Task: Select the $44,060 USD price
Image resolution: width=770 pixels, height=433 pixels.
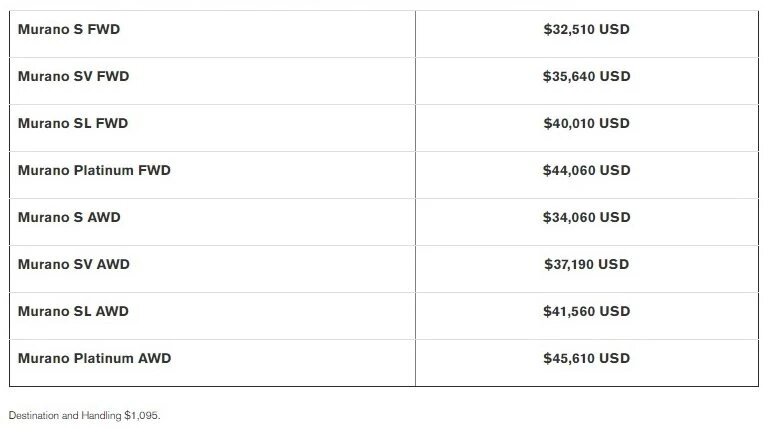Action: [x=586, y=171]
